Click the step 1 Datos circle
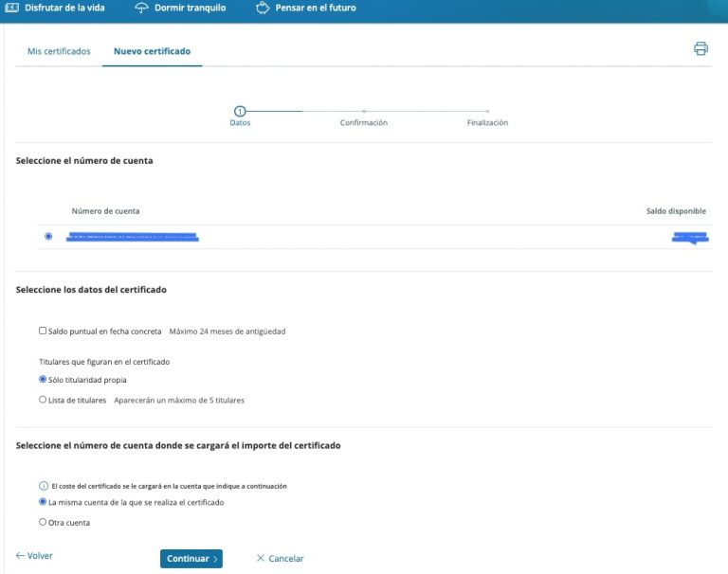Viewport: 728px width, 574px height. pos(240,112)
